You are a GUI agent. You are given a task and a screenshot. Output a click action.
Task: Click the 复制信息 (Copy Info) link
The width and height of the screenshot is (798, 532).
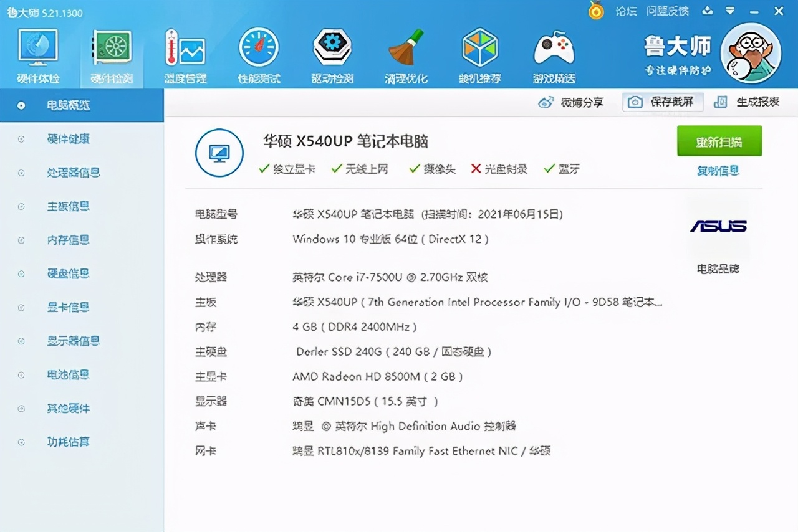pyautogui.click(x=718, y=171)
